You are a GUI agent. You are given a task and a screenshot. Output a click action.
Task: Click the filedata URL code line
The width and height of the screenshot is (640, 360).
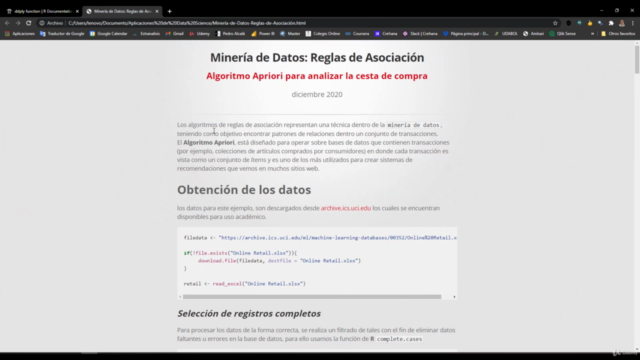tap(320, 238)
